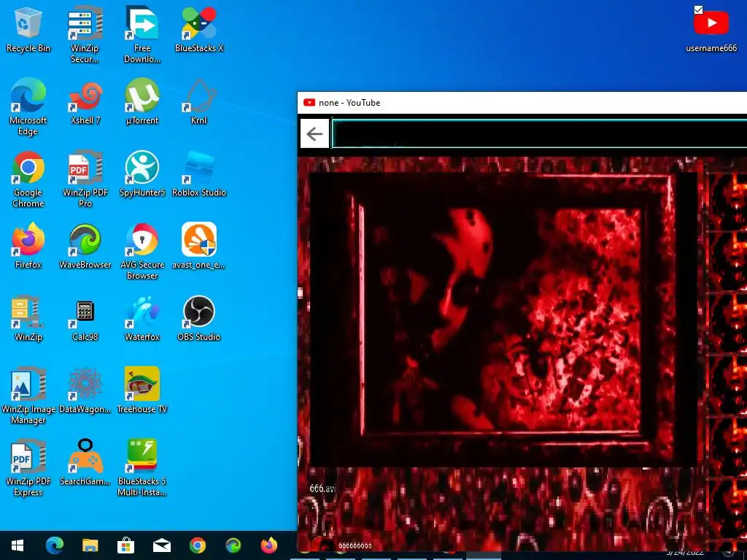Viewport: 747px width, 560px height.
Task: Open the username666 YouTube desktop icon
Action: (711, 29)
